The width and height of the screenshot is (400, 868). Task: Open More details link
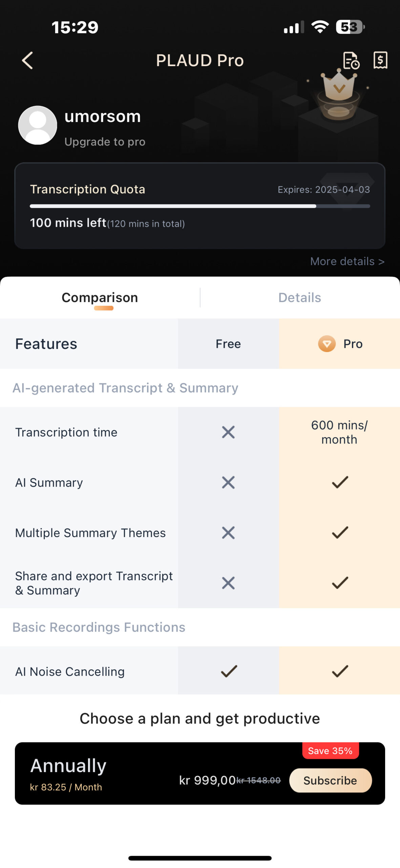347,261
